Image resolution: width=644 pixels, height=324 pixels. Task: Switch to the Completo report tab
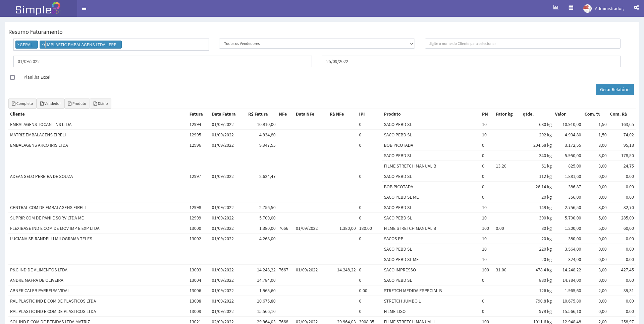click(x=22, y=104)
